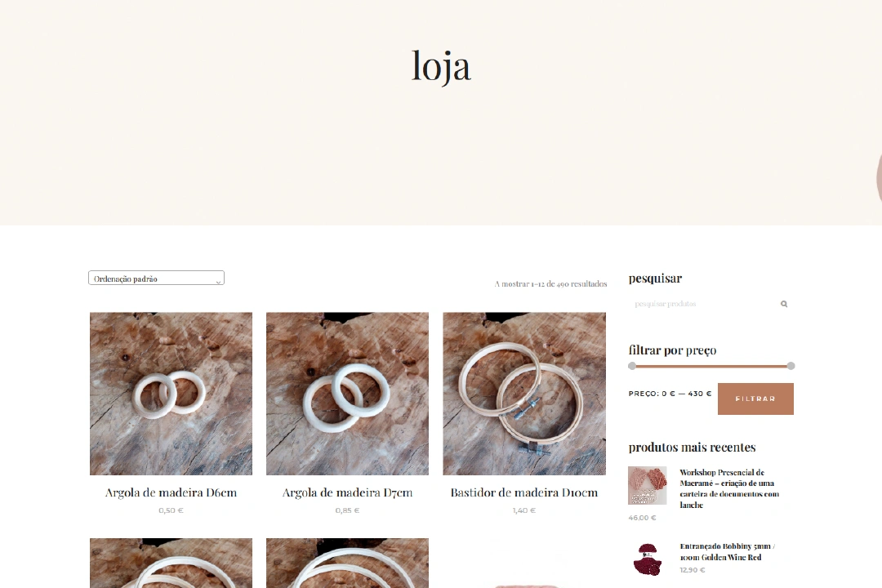The image size is (882, 588).
Task: Open the second-row middle product image
Action: click(x=348, y=563)
